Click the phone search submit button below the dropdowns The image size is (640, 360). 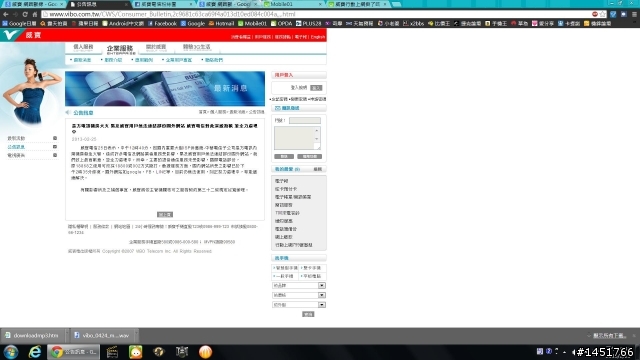coord(308,314)
